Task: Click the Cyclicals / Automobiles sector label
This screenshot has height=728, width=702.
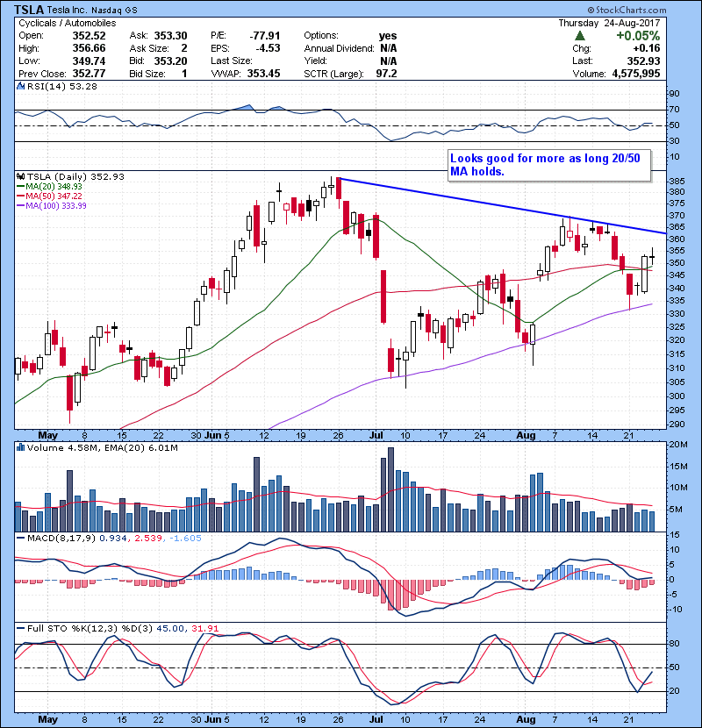Action: point(68,23)
